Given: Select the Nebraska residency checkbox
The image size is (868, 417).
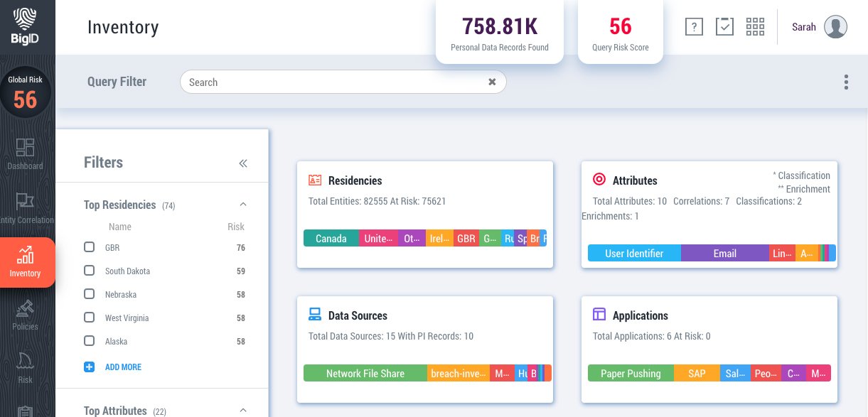Looking at the screenshot, I should click(x=89, y=294).
